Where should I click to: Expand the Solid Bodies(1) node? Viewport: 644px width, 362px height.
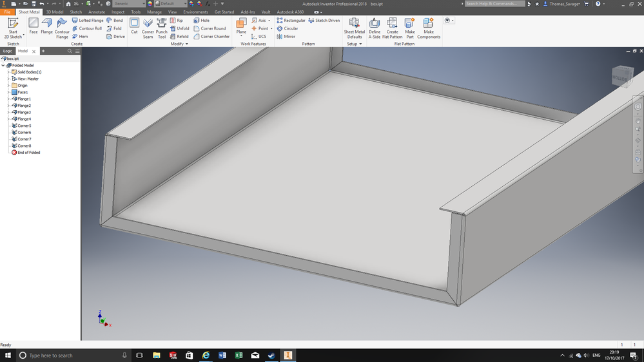click(x=8, y=72)
